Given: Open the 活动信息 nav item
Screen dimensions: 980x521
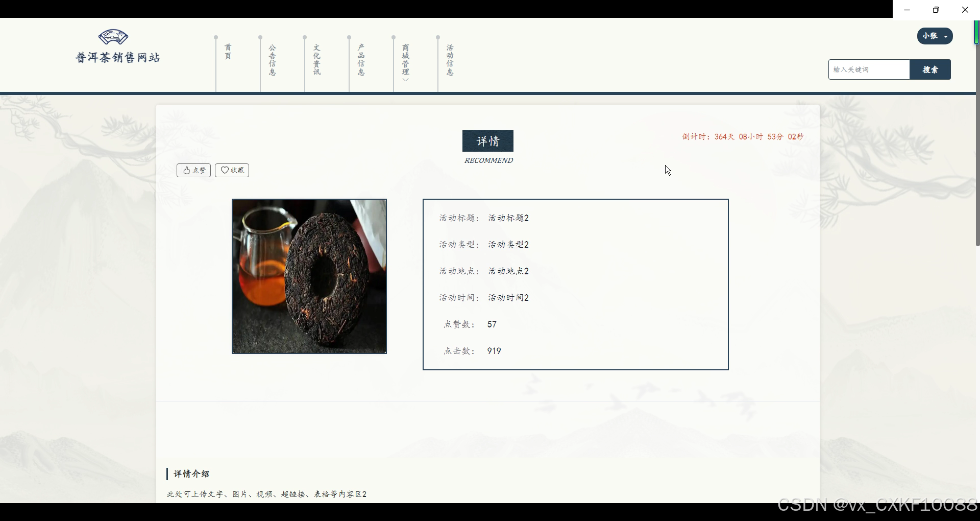Looking at the screenshot, I should (450, 60).
